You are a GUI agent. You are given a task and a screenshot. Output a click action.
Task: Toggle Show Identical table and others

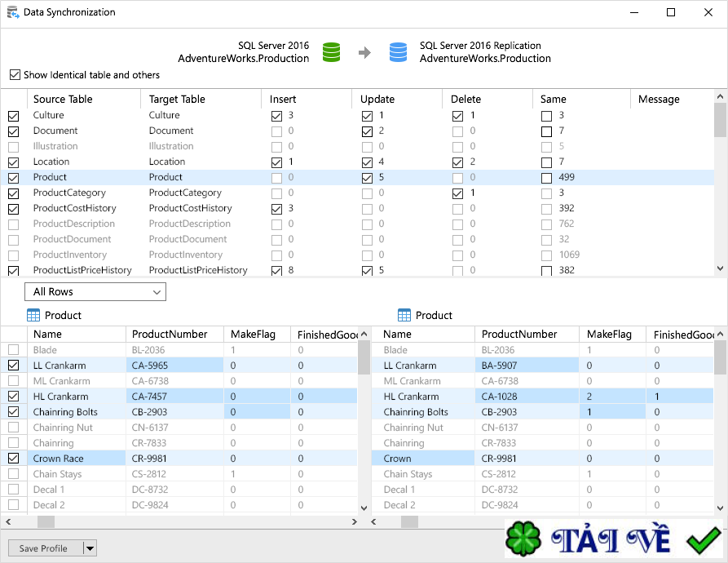click(x=15, y=75)
